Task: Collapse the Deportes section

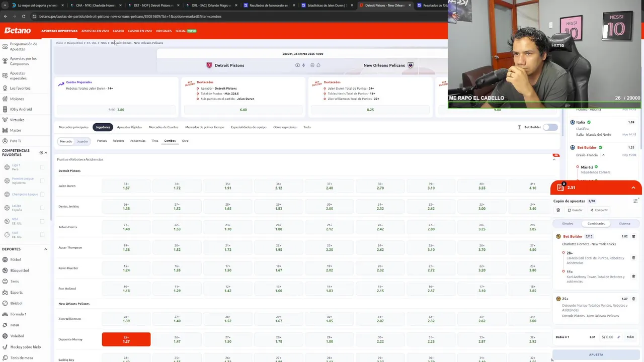Action: tap(46, 249)
